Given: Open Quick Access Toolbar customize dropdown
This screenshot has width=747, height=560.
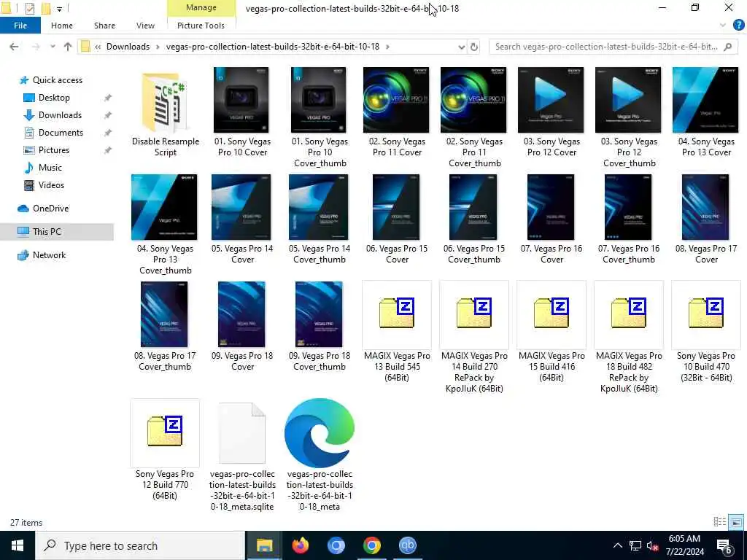Looking at the screenshot, I should tap(59, 9).
